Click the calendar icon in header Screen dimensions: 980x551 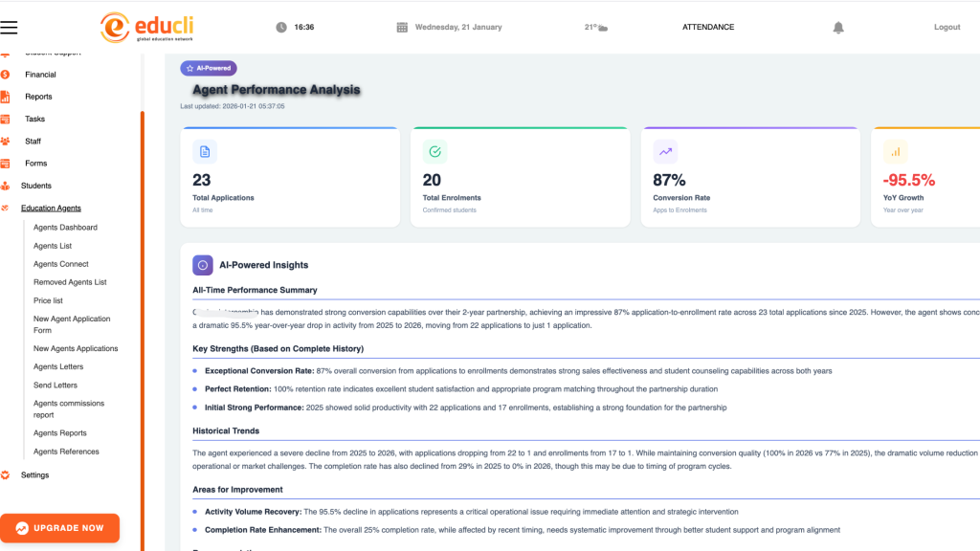402,28
